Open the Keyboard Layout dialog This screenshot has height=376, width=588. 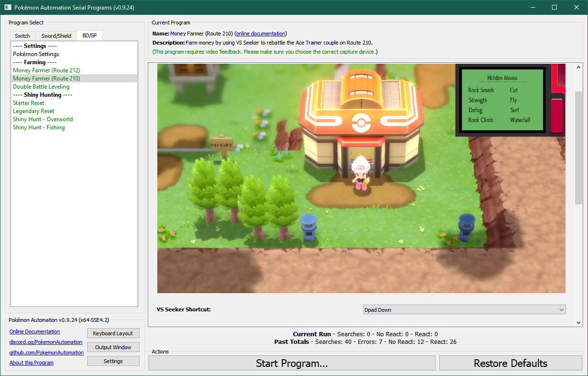pos(113,333)
